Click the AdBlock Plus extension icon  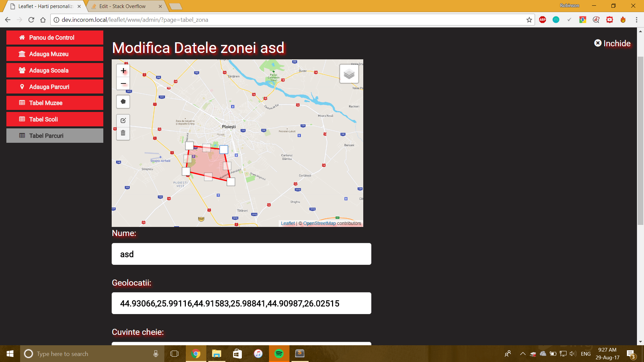coord(542,20)
